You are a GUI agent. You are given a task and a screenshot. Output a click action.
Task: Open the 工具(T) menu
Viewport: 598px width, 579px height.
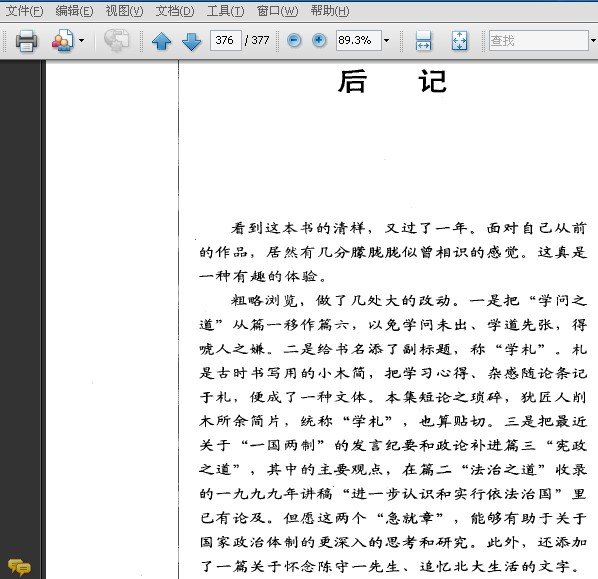(225, 11)
